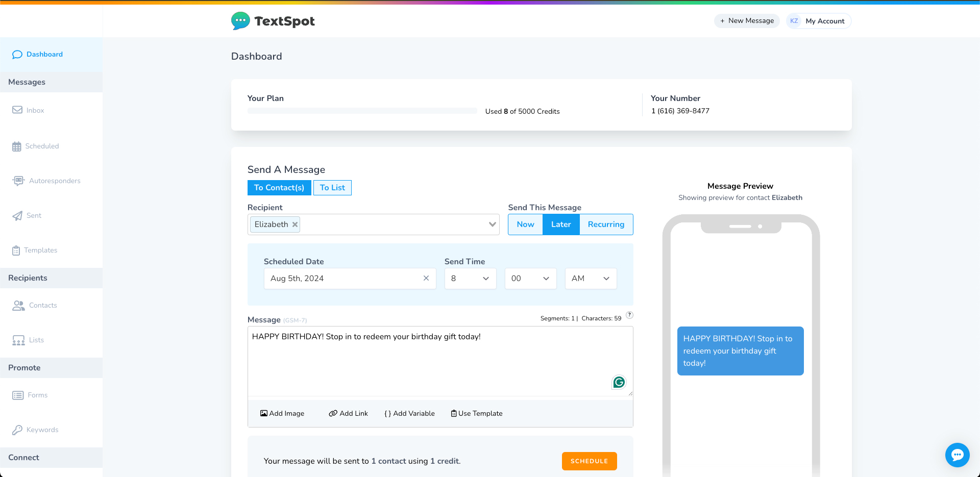Screen dimensions: 980x477
Task: Open the Templates clipboard icon
Action: (x=16, y=250)
